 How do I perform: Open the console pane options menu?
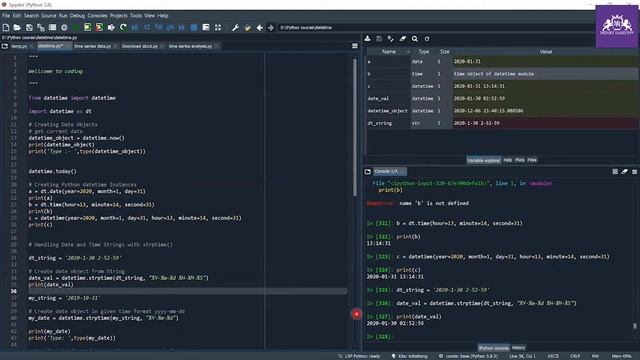click(634, 172)
